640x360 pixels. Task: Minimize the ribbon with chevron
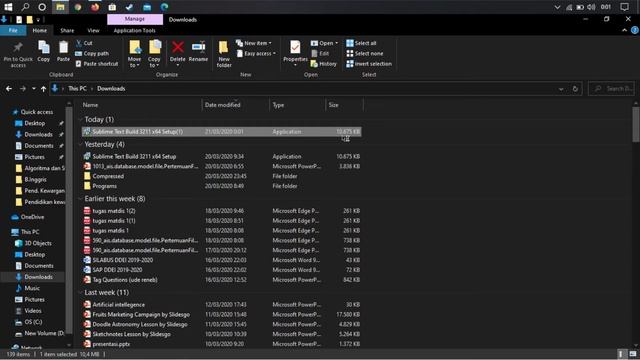tap(624, 30)
